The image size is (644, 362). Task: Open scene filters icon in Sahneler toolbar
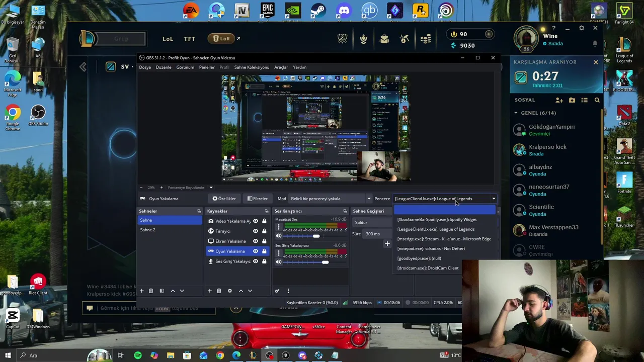pos(162,291)
